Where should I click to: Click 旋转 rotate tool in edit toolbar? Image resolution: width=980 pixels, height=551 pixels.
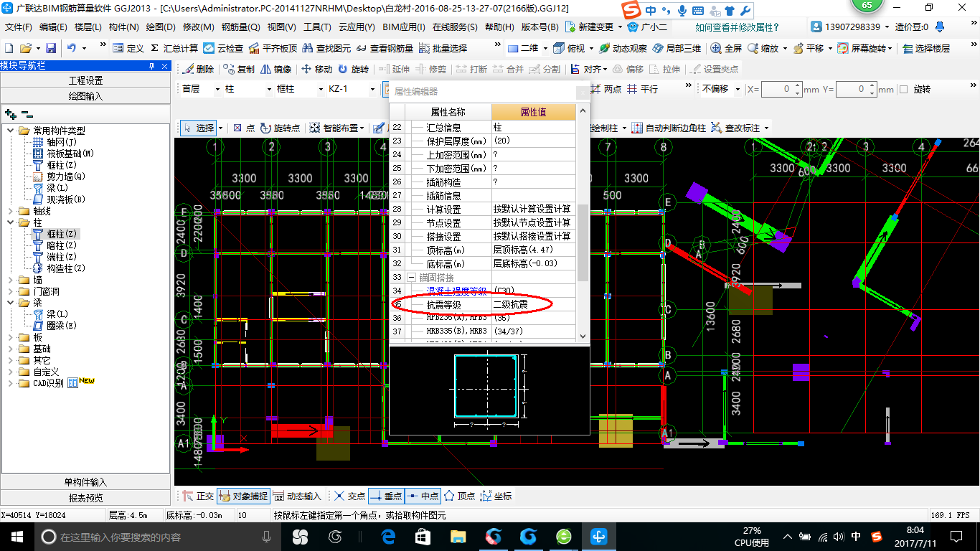click(353, 69)
